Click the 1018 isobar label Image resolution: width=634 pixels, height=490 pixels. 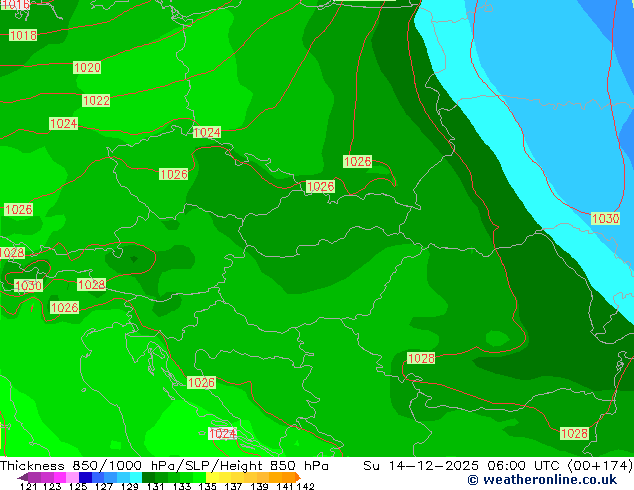pyautogui.click(x=23, y=35)
